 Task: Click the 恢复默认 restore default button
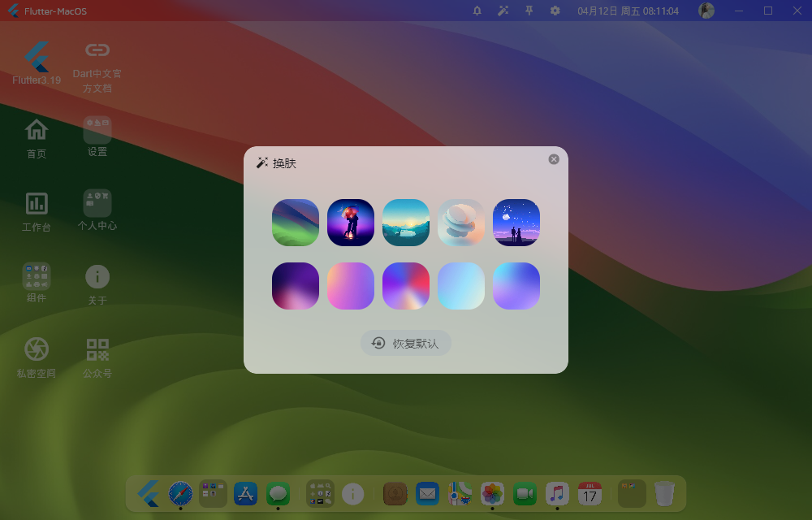pos(405,343)
